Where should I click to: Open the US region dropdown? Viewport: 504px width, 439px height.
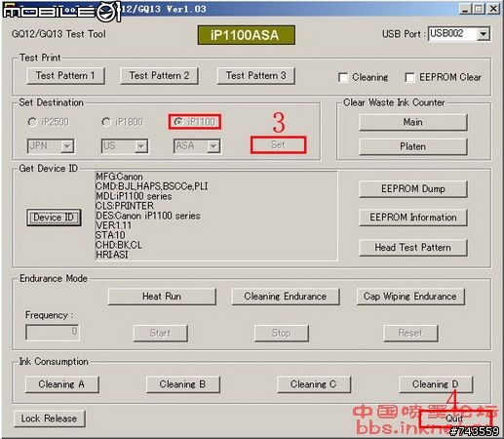141,146
